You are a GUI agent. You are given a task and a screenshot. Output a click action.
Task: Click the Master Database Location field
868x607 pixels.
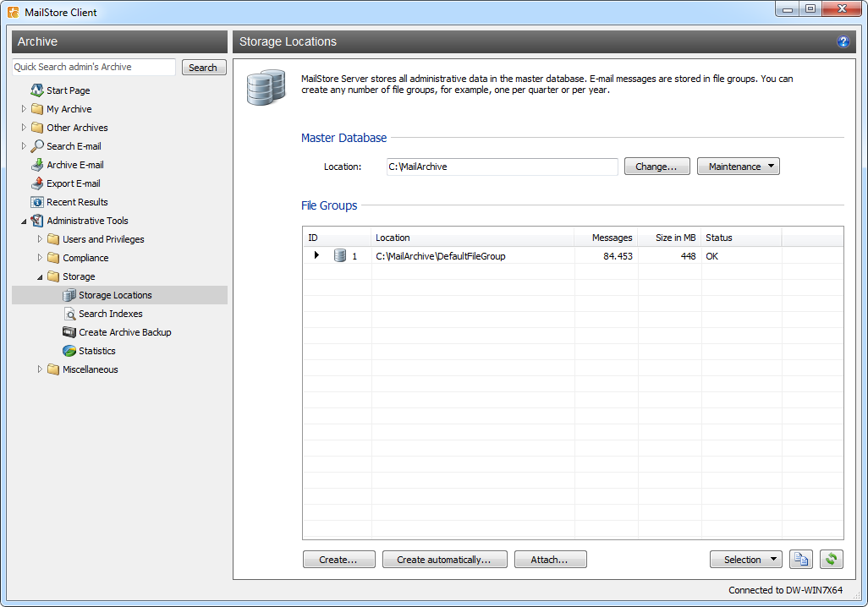click(x=502, y=167)
